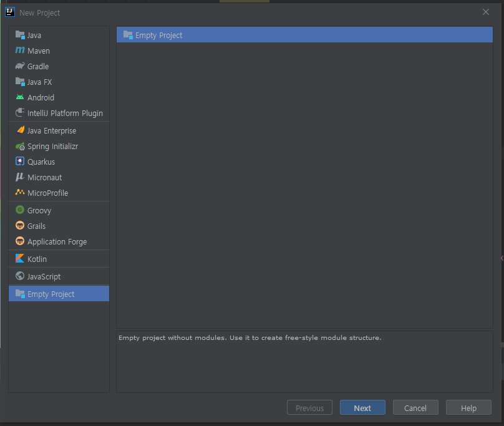
Task: Select MicroProfile project type
Action: click(59, 193)
